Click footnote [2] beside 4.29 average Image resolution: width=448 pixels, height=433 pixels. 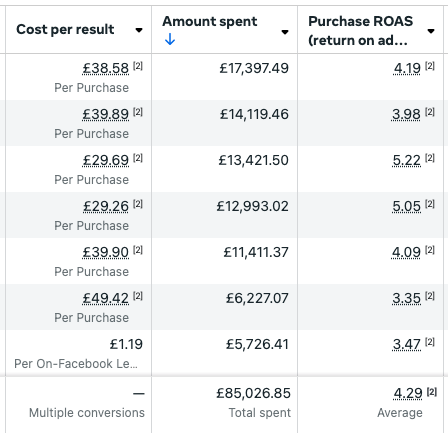click(x=432, y=392)
